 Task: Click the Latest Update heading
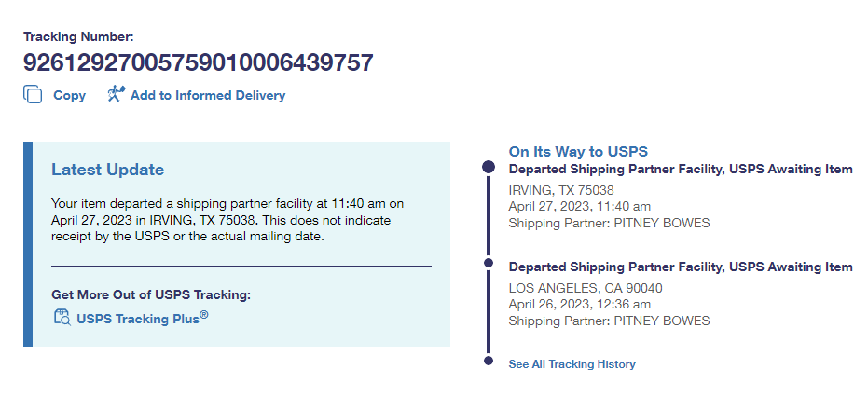[x=107, y=170]
